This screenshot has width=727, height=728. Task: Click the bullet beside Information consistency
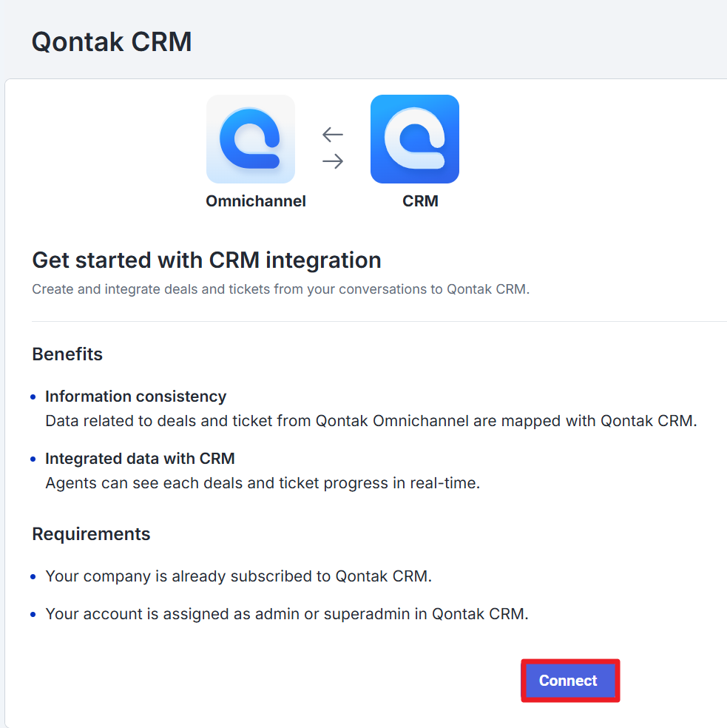(x=33, y=397)
